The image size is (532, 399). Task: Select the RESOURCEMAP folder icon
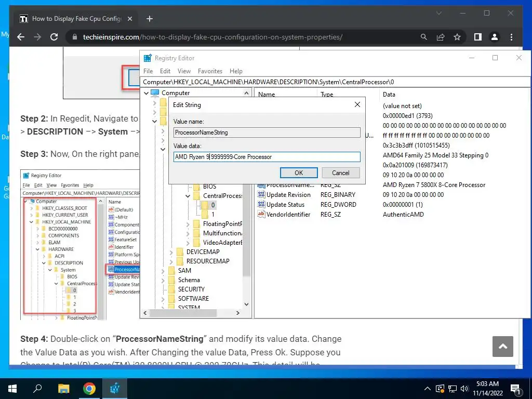click(180, 261)
